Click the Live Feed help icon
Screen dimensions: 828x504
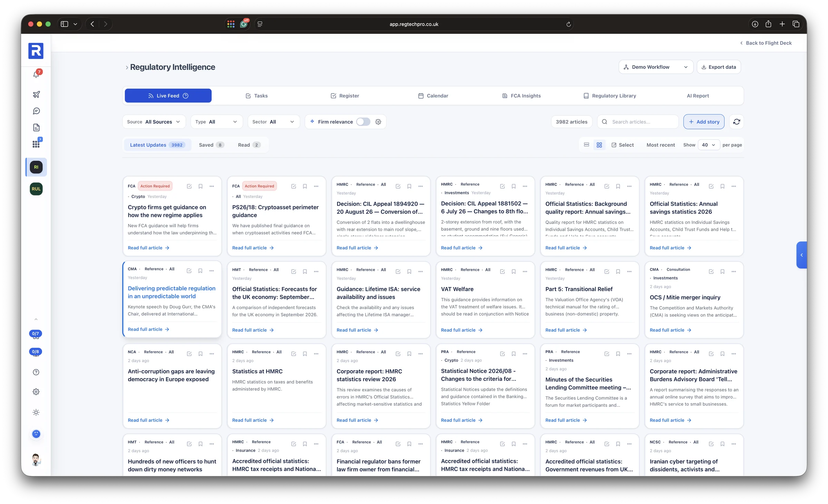tap(186, 96)
